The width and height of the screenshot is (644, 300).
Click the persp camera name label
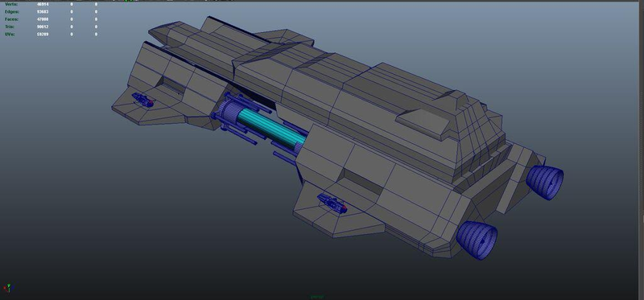point(316,296)
